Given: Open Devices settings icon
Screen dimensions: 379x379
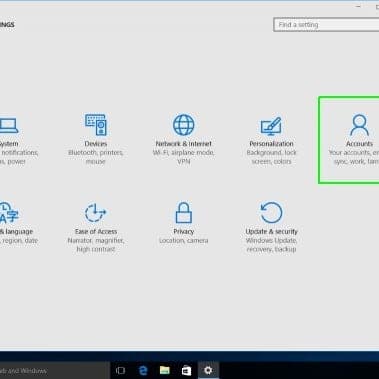Looking at the screenshot, I should (x=96, y=125).
